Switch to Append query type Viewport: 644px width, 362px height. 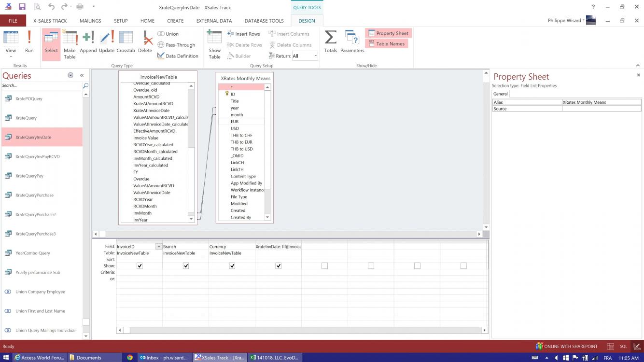coord(88,42)
